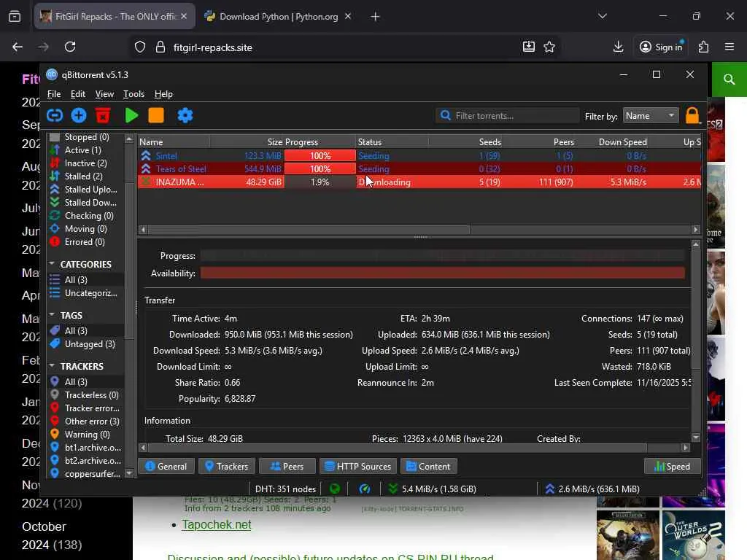This screenshot has width=747, height=560.
Task: Click the red Remove torrent icon
Action: pyautogui.click(x=102, y=115)
